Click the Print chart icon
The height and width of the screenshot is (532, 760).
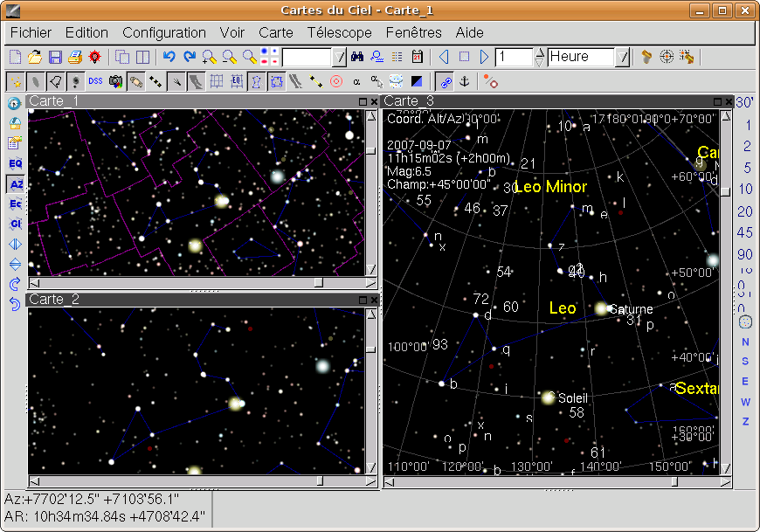75,58
